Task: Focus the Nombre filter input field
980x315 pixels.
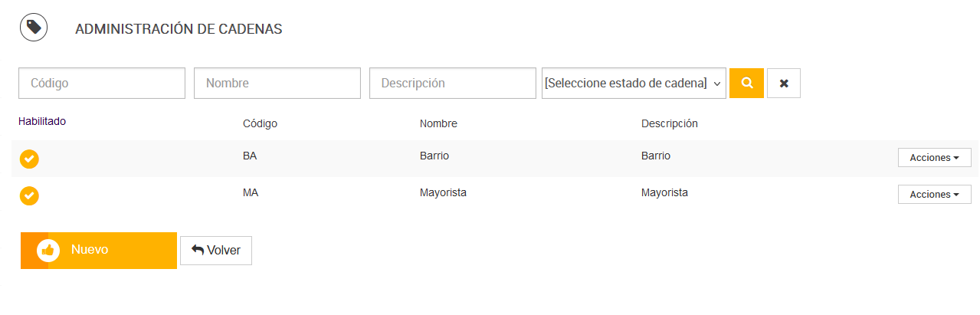Action: [277, 83]
